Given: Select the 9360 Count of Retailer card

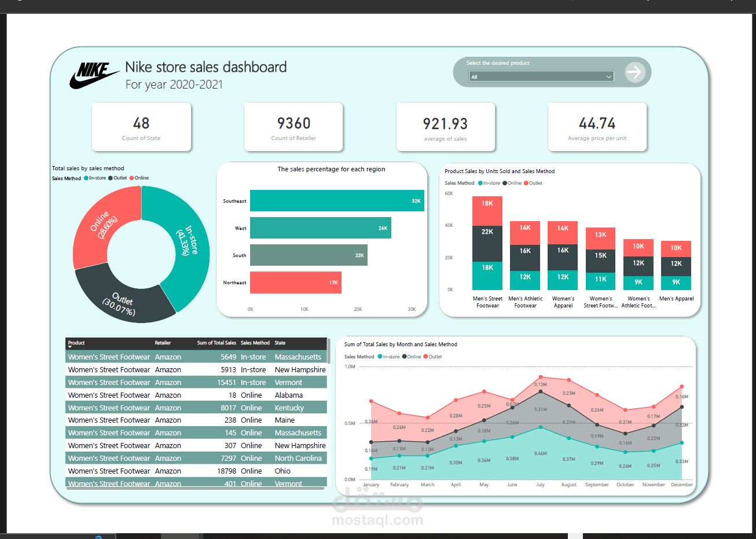Looking at the screenshot, I should click(293, 127).
